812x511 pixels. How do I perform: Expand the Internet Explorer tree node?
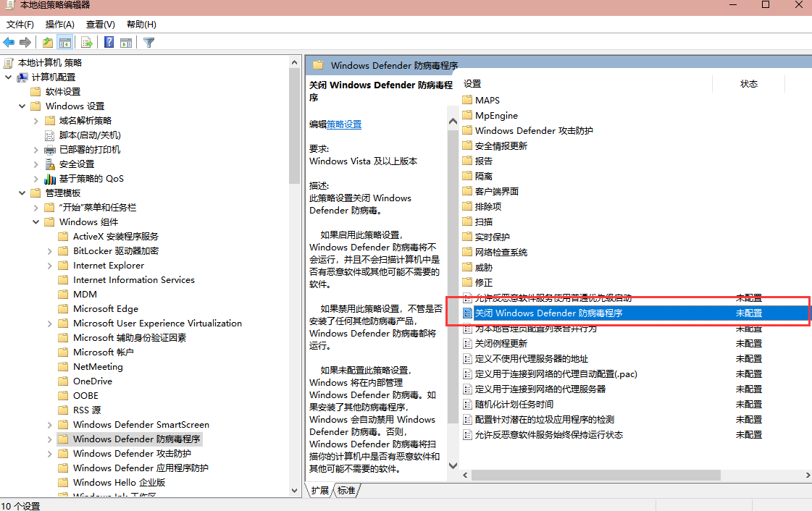tap(50, 266)
